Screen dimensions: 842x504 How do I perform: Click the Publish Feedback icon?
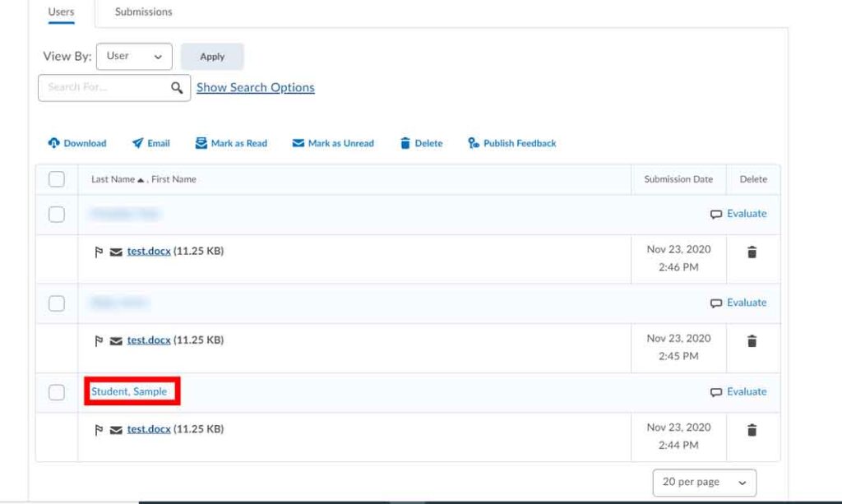coord(474,143)
